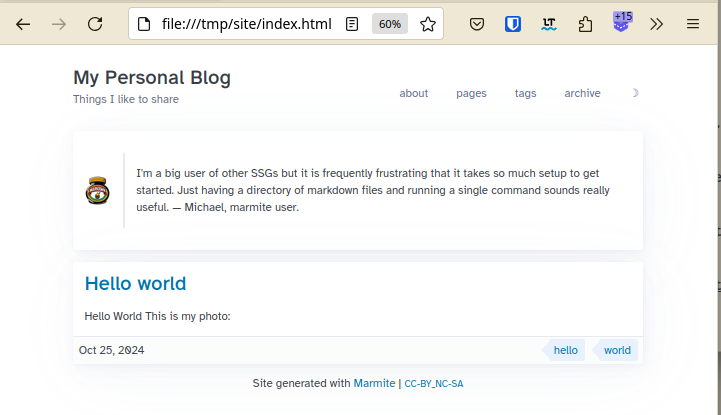Open the LanguageTool extension icon
This screenshot has height=415, width=721.
(549, 24)
